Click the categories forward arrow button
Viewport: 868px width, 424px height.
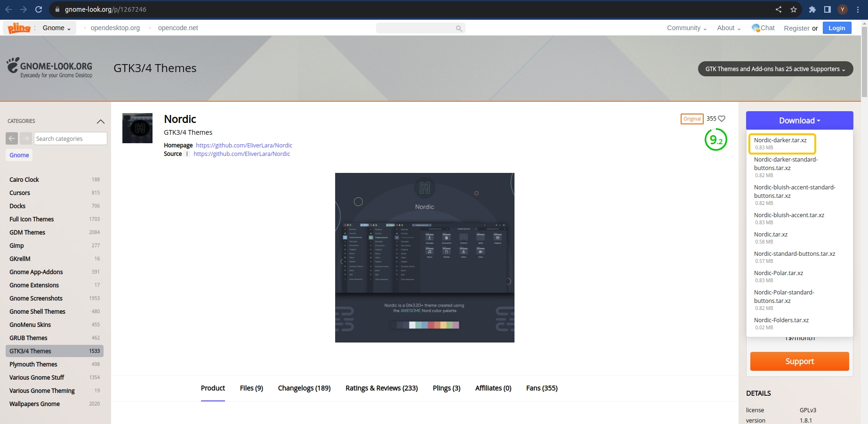(x=26, y=139)
